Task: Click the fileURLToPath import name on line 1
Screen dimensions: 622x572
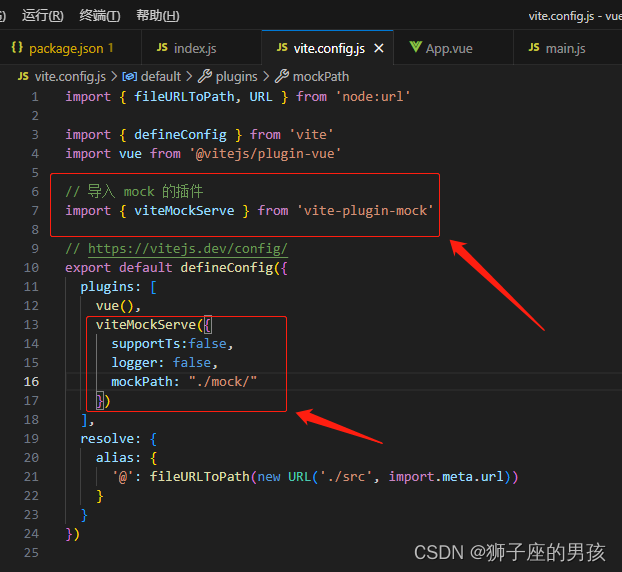Action: coord(184,97)
